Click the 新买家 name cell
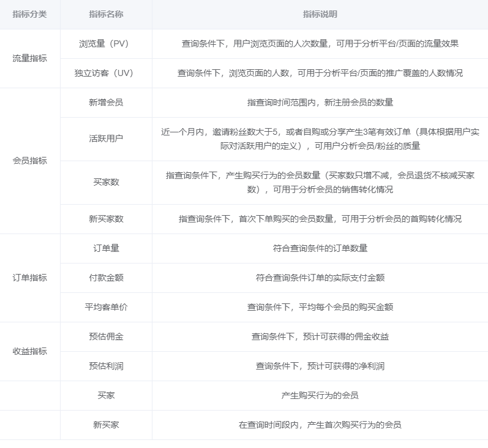 pyautogui.click(x=106, y=425)
